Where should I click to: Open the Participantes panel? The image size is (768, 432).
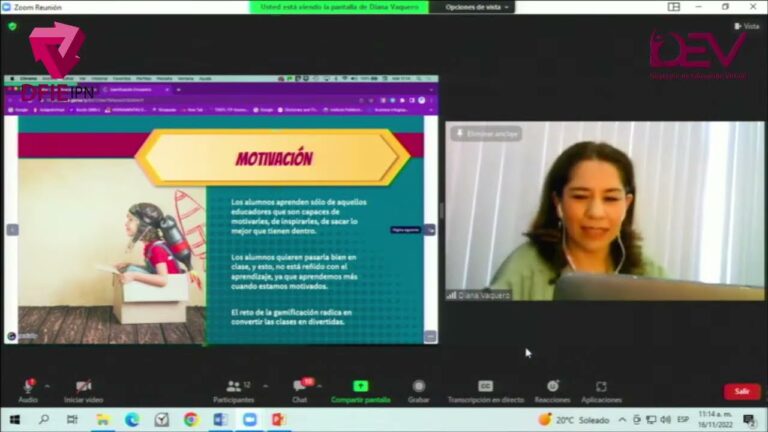tap(233, 387)
